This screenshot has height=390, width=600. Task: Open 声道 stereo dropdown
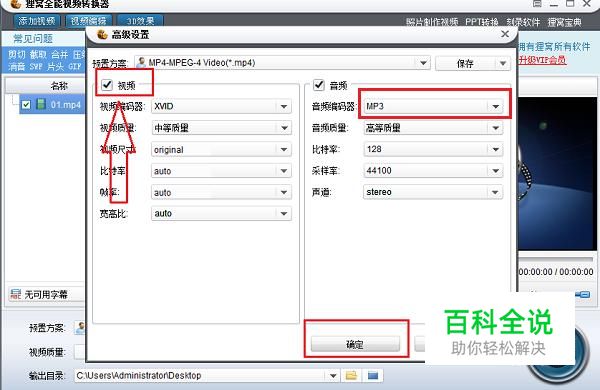tap(433, 192)
